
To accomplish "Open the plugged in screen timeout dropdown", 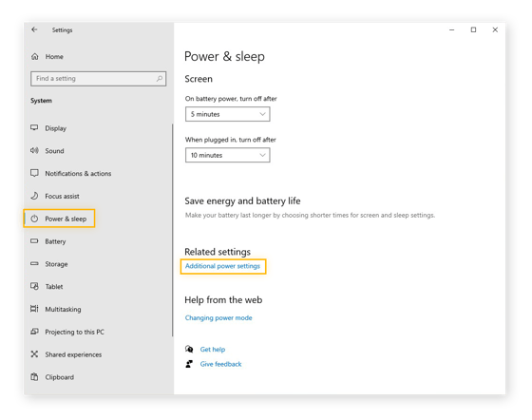I will (228, 155).
